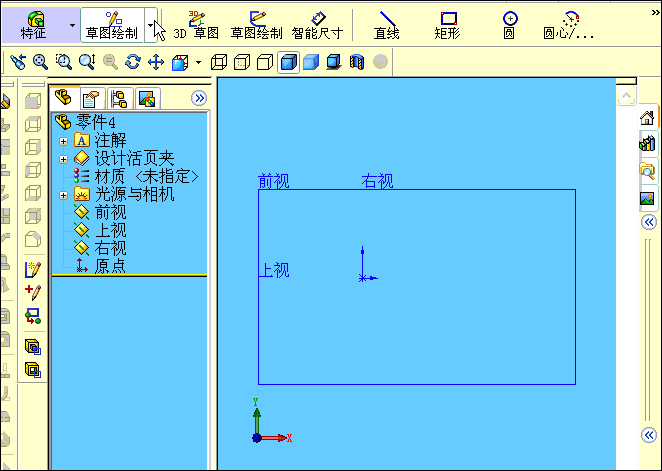
Task: Toggle Shaded (no edges) display style
Action: coord(311,62)
